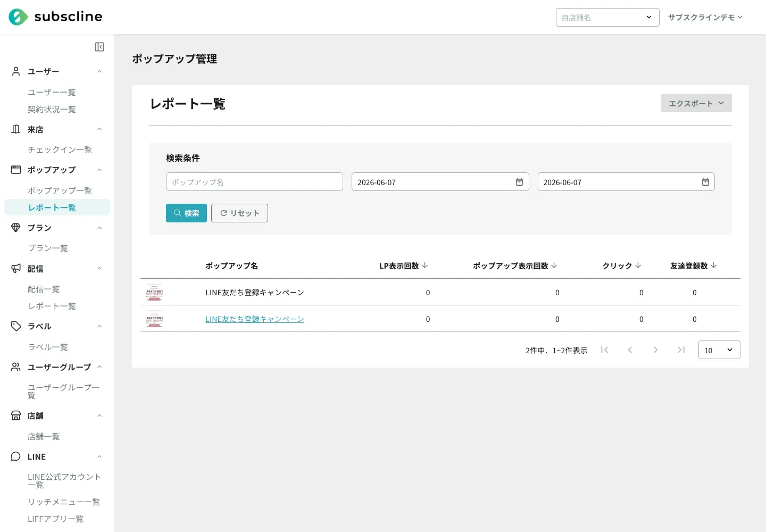Screen dimensions: 766x532
Task: Click the LINE chat bubble icon
Action: (16, 456)
